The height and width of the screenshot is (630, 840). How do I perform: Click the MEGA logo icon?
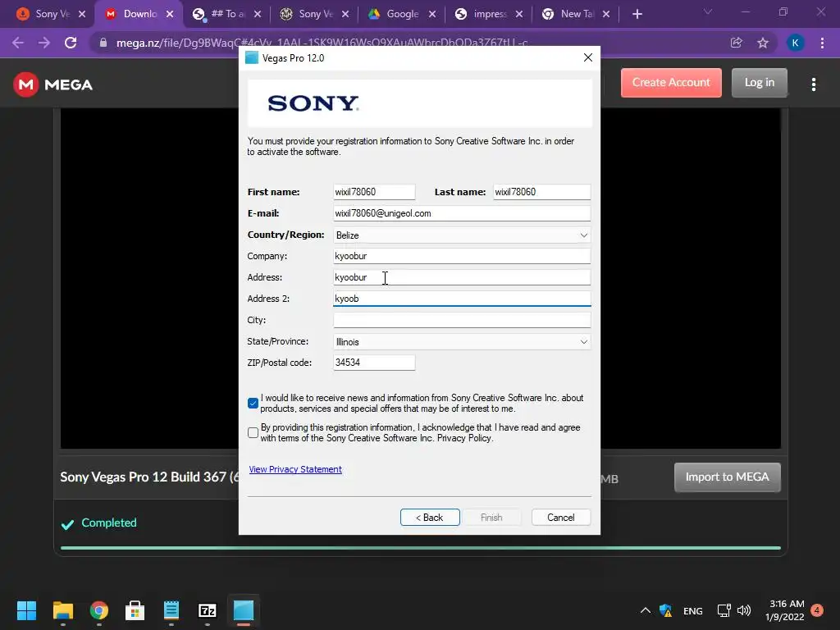pos(25,84)
